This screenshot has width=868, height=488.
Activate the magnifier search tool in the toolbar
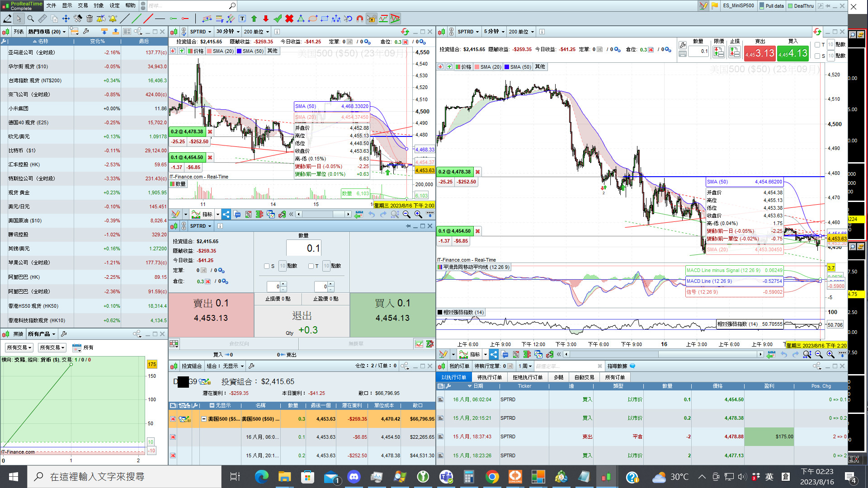click(31, 19)
